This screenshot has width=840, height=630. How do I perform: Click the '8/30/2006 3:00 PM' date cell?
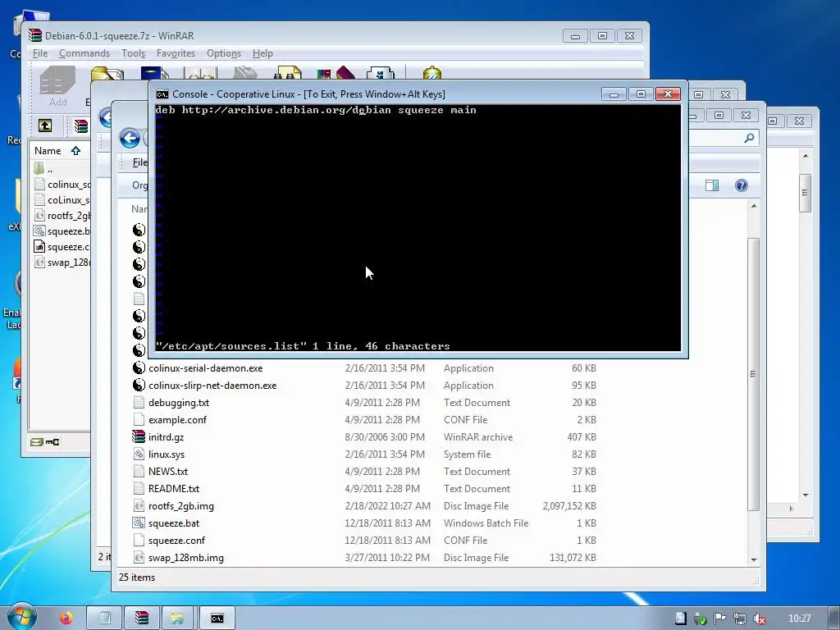coord(385,436)
